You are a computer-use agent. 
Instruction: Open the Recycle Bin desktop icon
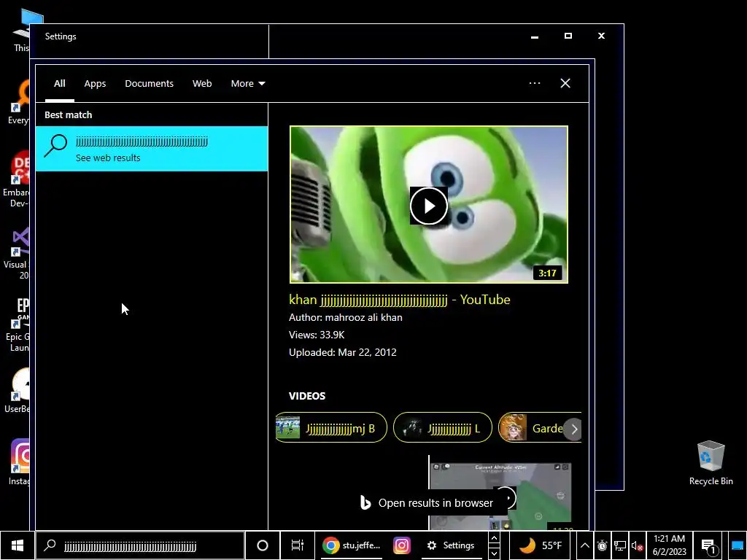click(x=711, y=463)
